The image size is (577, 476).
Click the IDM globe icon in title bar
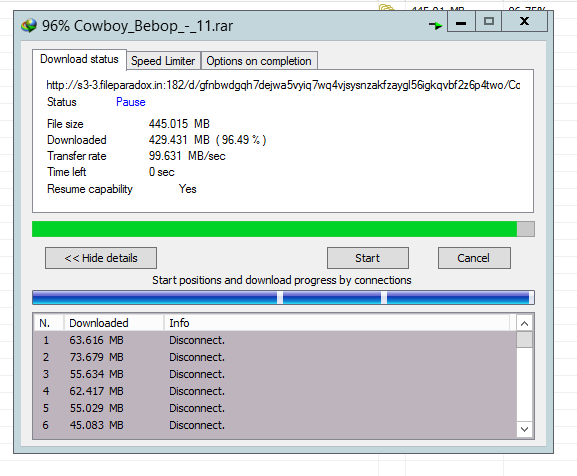coord(29,26)
